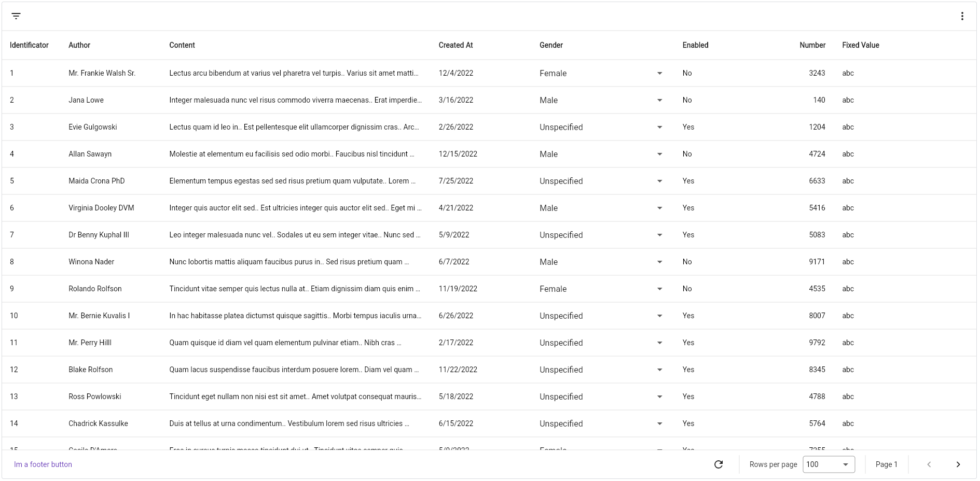This screenshot has width=980, height=481.
Task: Click the number cell '3243'
Action: click(x=817, y=73)
